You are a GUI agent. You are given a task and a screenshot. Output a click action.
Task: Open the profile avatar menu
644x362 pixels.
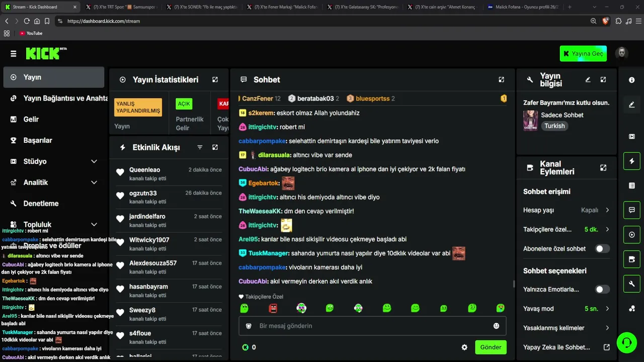[x=622, y=53]
